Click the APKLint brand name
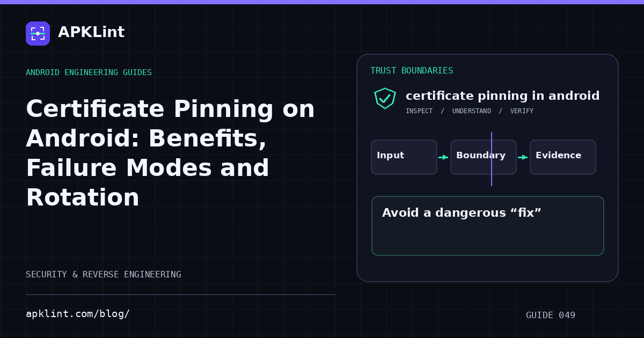The image size is (644, 338). pos(91,32)
